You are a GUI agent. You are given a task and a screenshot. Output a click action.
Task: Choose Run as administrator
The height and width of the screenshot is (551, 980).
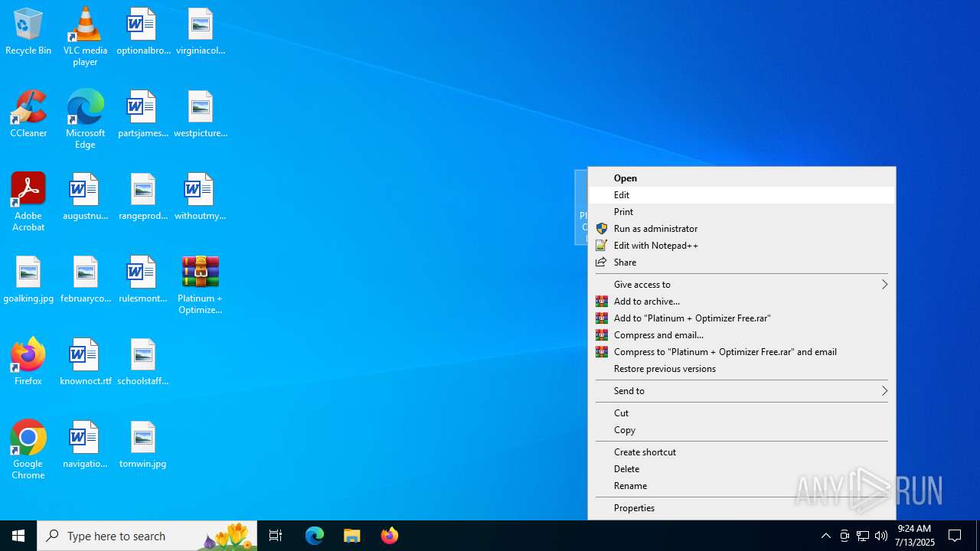click(742, 229)
